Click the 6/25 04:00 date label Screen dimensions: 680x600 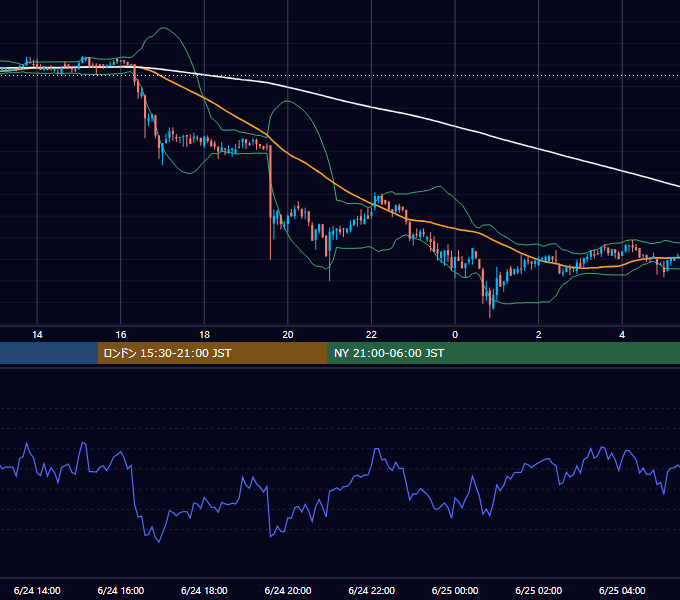[x=622, y=590]
